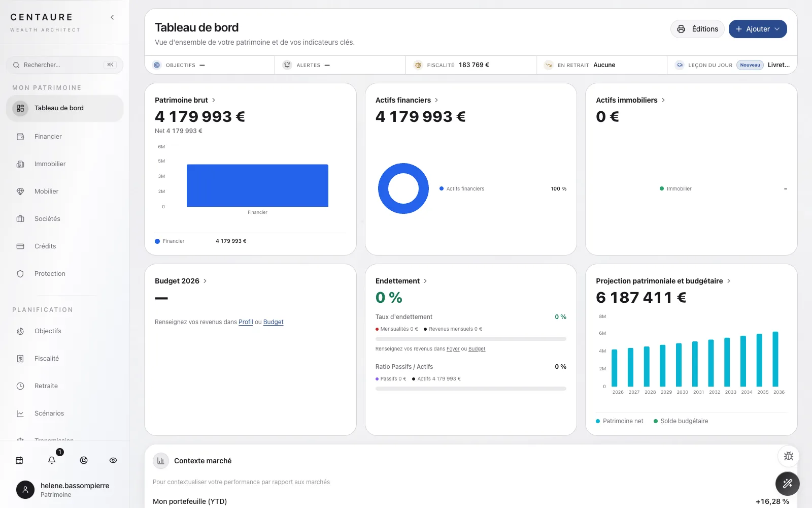Screen dimensions: 812x508
Task: Open the calendar icon in sidebar footer
Action: coord(19,460)
